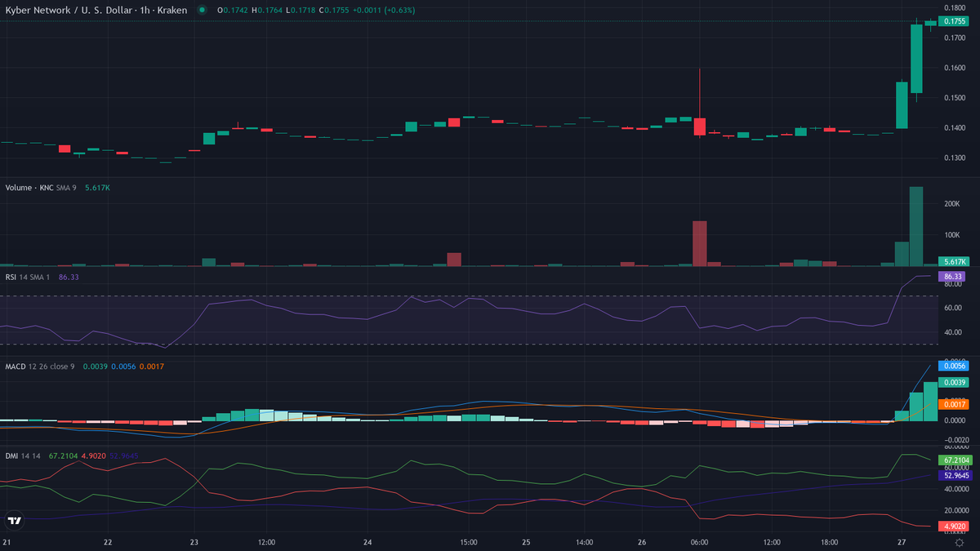Click current price label 0.1755
Screen dimensions: 980x551
coord(952,21)
